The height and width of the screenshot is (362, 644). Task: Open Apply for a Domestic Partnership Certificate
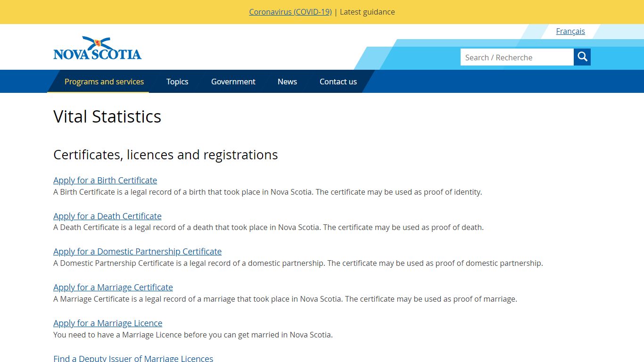pos(137,251)
